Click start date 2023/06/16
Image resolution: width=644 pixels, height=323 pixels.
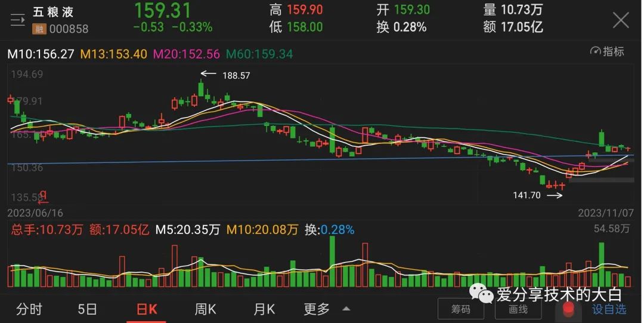[x=35, y=213]
